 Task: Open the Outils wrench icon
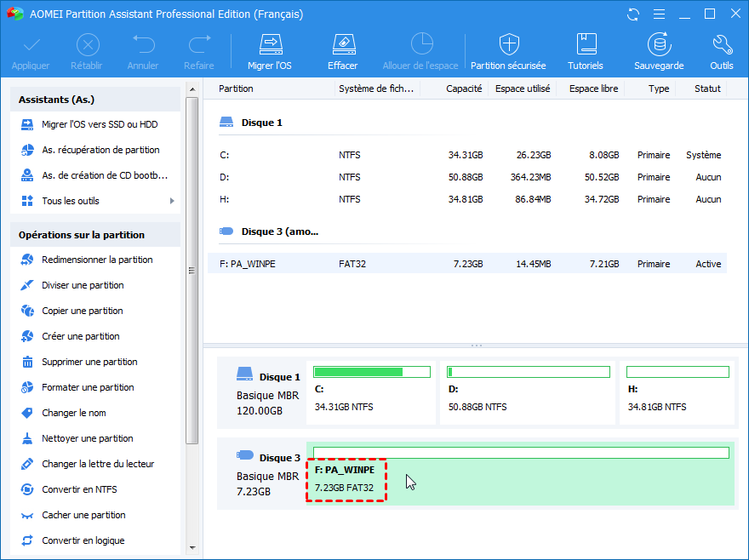721,45
